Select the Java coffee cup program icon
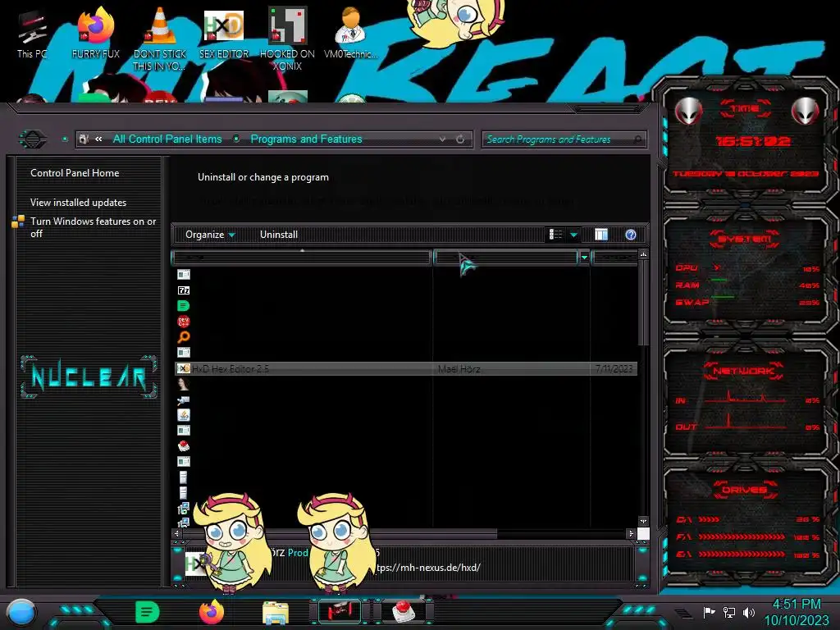840x630 pixels. tap(183, 414)
